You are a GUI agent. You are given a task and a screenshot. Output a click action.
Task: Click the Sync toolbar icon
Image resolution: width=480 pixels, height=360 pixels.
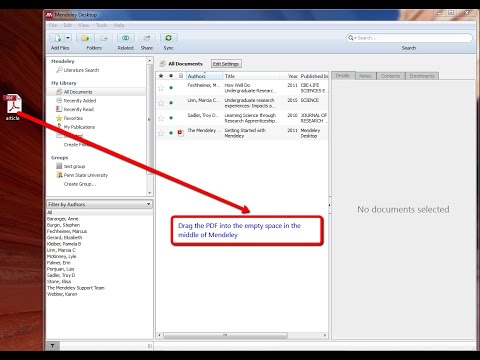click(x=168, y=38)
